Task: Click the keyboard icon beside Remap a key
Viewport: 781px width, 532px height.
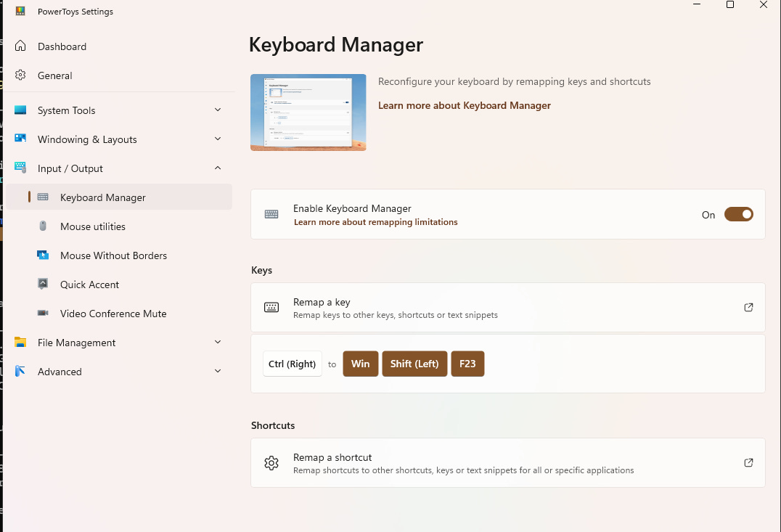Action: (x=271, y=307)
